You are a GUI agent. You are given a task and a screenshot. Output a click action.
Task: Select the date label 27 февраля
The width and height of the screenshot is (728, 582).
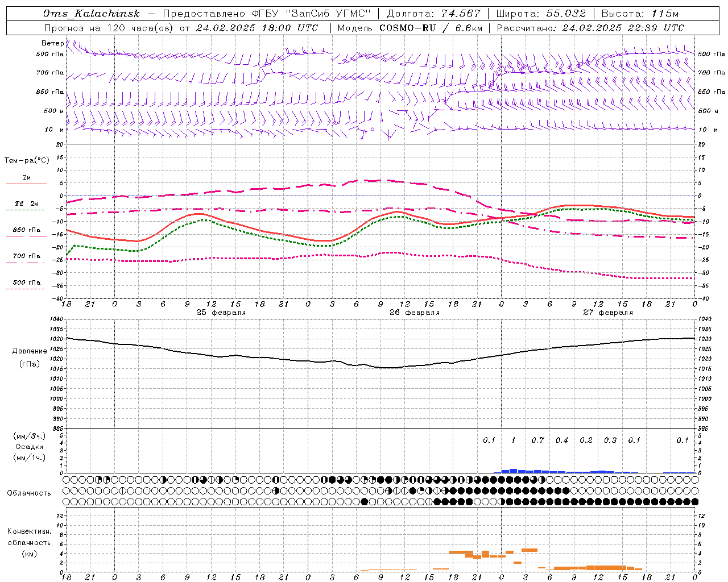[x=608, y=313]
